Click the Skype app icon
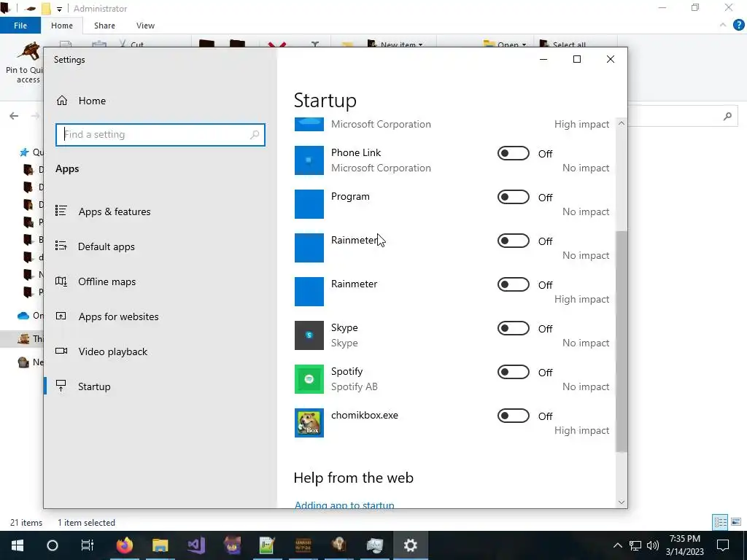The width and height of the screenshot is (747, 560). 309,335
